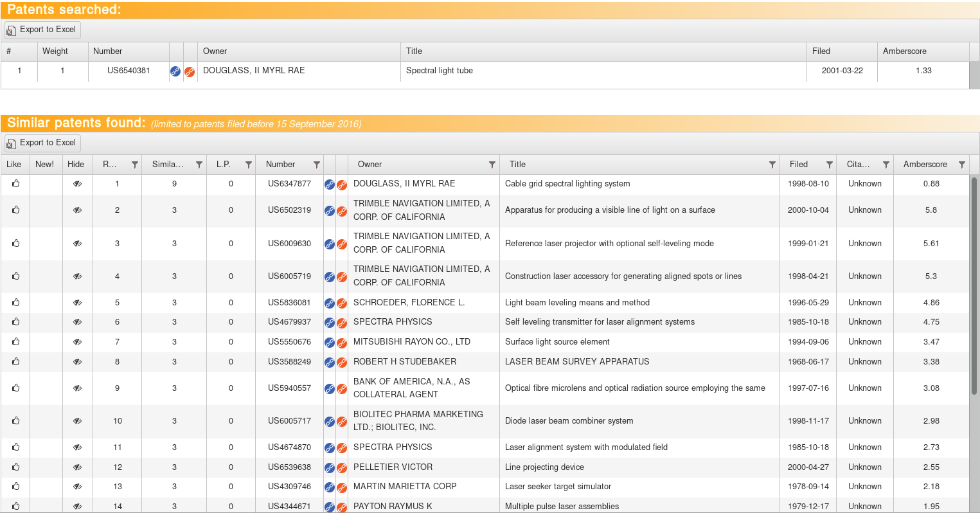
Task: Sort searched patents by Amberscore header
Action: coord(923,51)
